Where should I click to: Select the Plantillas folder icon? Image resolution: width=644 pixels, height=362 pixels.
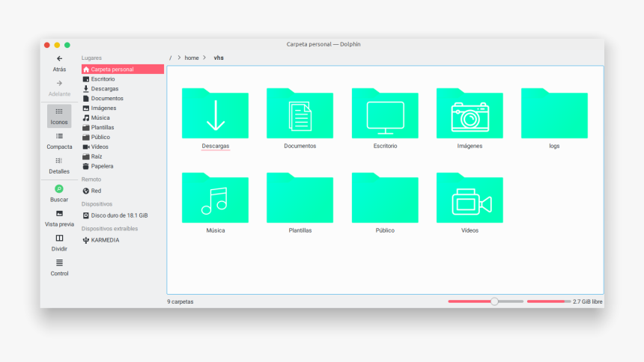(x=300, y=197)
